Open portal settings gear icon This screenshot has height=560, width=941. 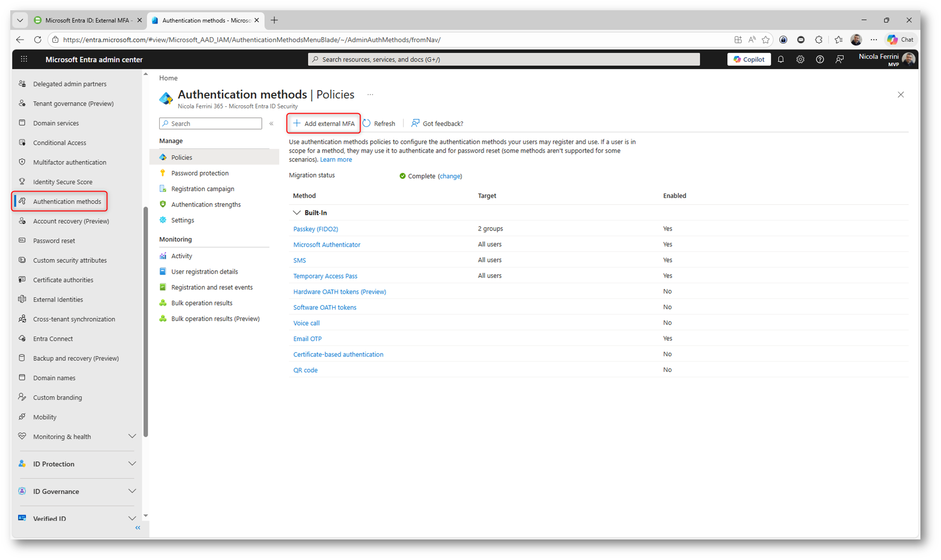[x=800, y=59]
